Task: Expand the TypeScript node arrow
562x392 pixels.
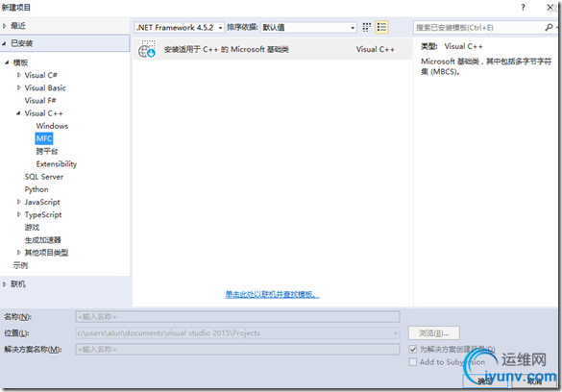Action: 18,214
